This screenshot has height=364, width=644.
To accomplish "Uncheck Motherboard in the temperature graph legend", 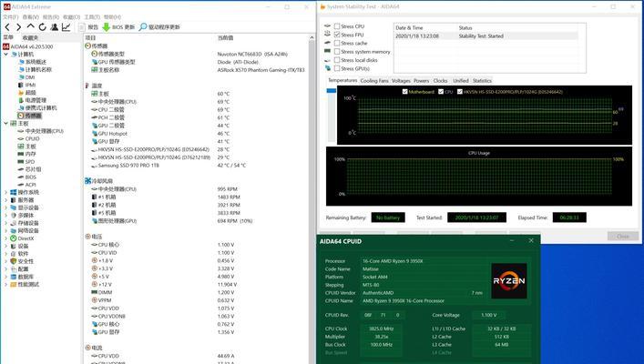I will (405, 92).
